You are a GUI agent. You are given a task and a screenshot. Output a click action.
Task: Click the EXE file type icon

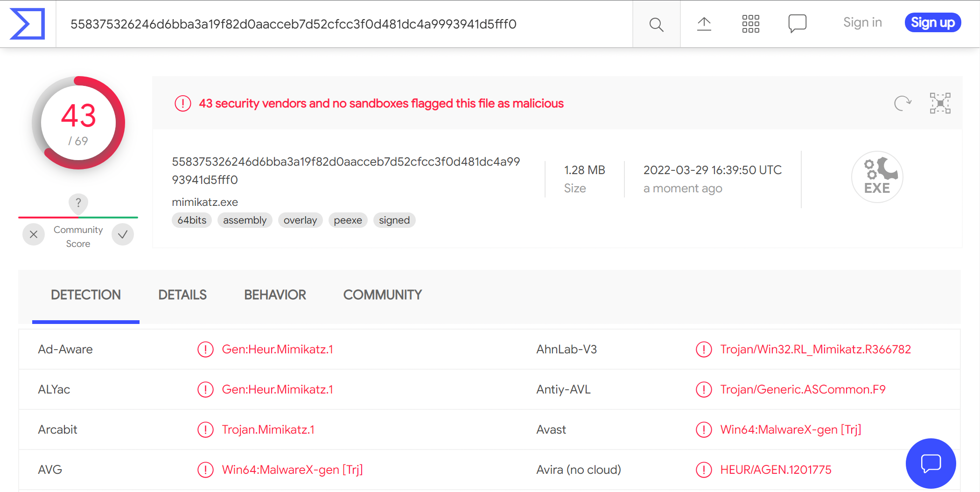[x=877, y=177]
